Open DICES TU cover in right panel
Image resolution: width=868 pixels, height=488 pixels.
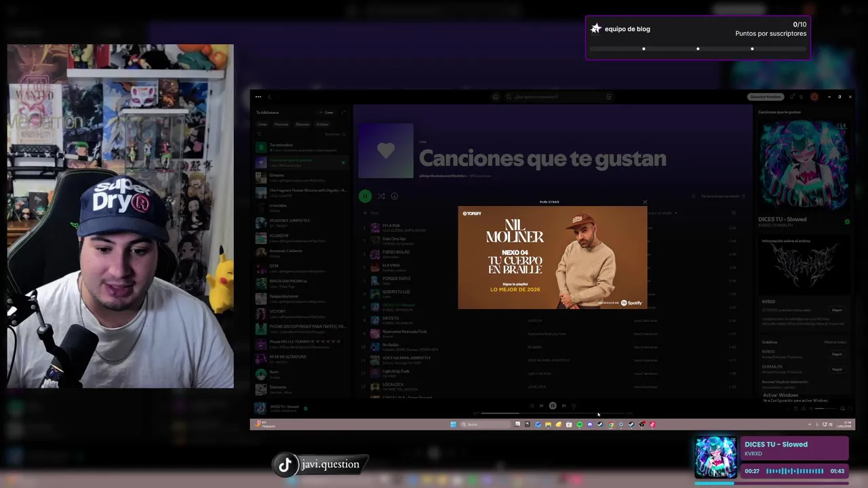(x=804, y=165)
